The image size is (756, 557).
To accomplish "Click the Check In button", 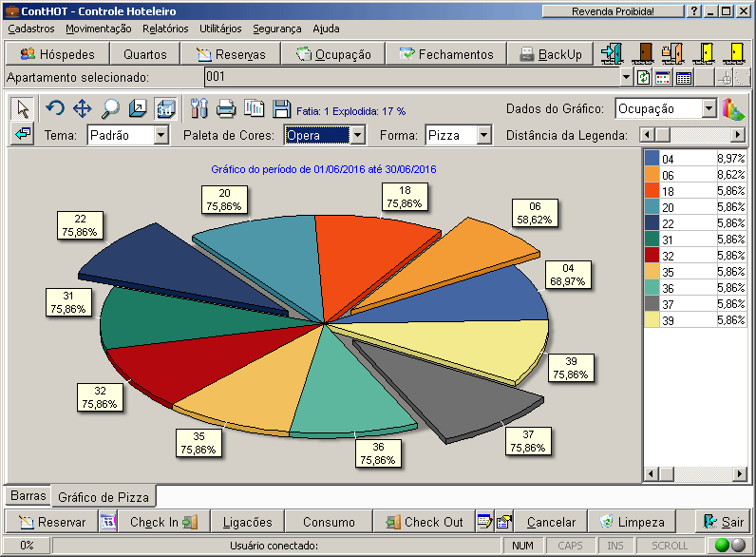I will point(164,522).
